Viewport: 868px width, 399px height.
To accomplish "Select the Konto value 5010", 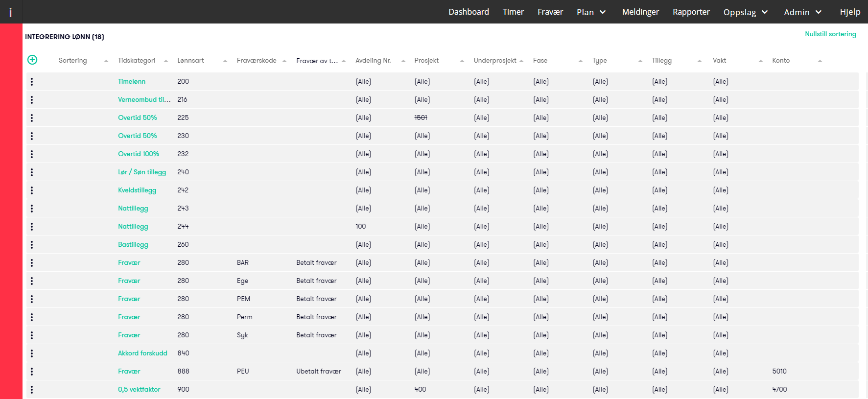I will tap(779, 372).
